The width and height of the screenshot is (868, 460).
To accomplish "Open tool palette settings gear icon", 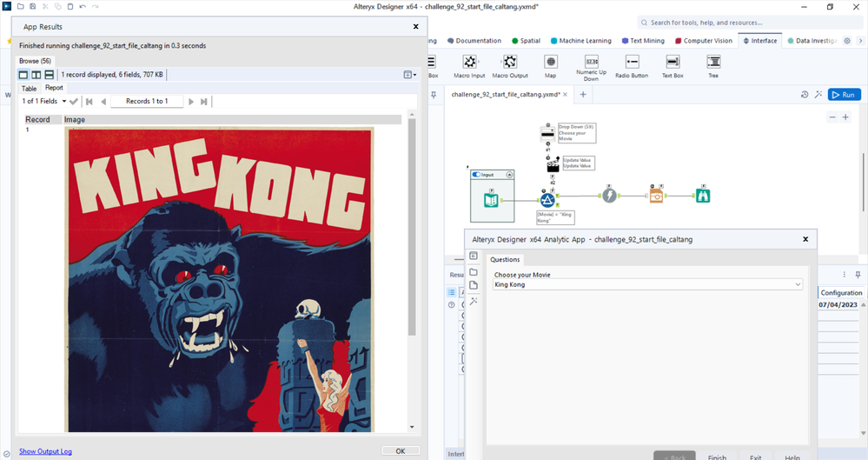I will click(847, 41).
